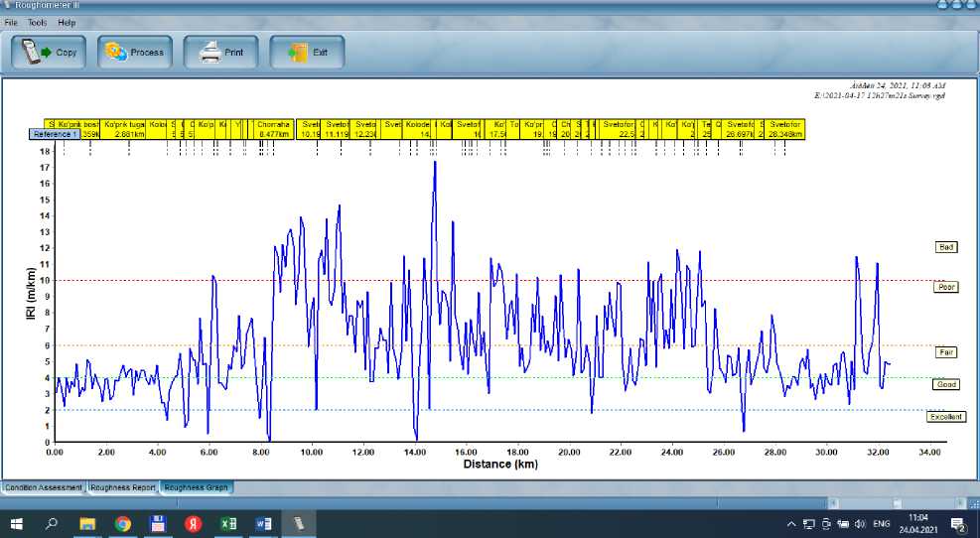Print the roughness graph
Screen dimensions: 980x538
click(219, 53)
